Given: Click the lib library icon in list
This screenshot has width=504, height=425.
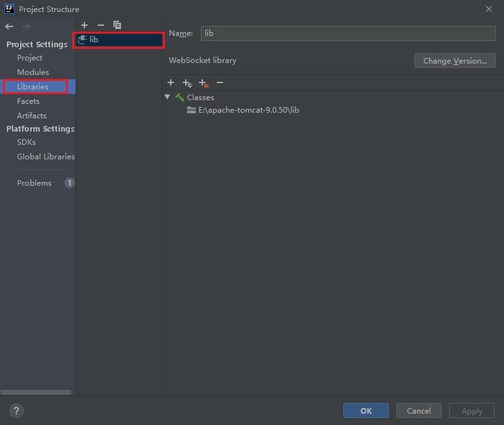Looking at the screenshot, I should coord(83,39).
